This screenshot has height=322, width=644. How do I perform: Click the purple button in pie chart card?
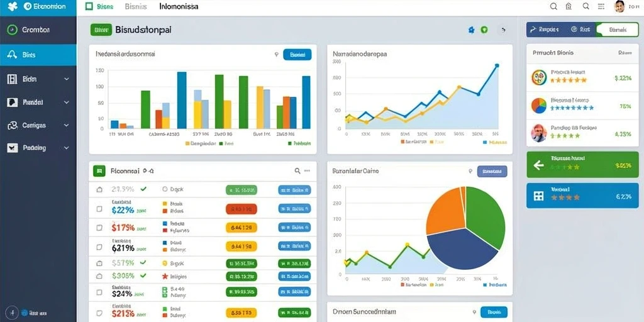click(x=492, y=171)
